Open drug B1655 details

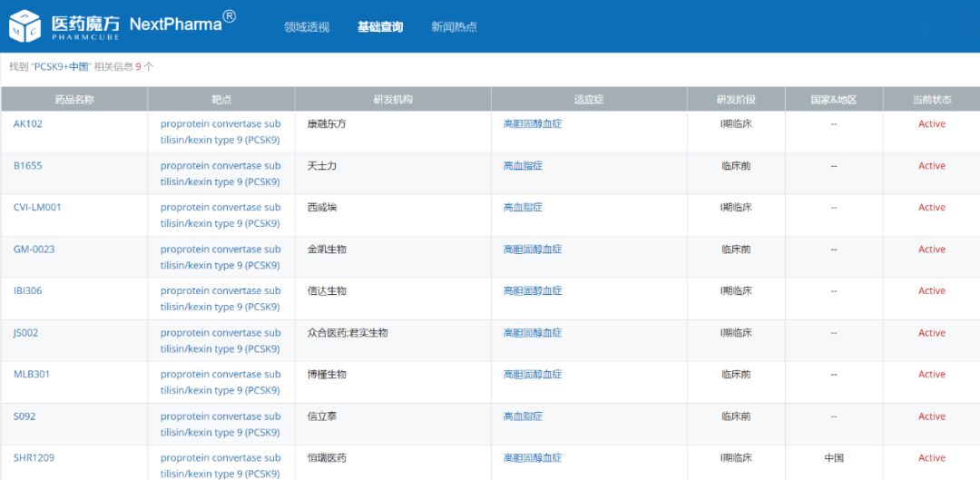(x=27, y=166)
